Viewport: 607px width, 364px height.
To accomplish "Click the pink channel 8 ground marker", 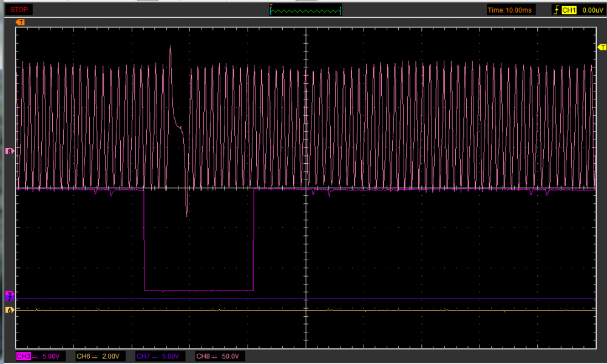I will pyautogui.click(x=9, y=150).
